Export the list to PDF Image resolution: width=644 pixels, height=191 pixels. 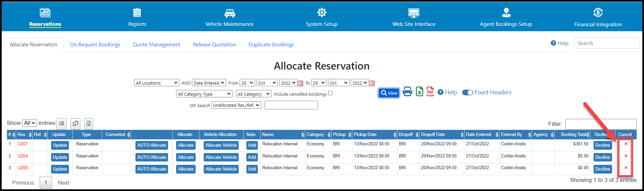(x=430, y=91)
